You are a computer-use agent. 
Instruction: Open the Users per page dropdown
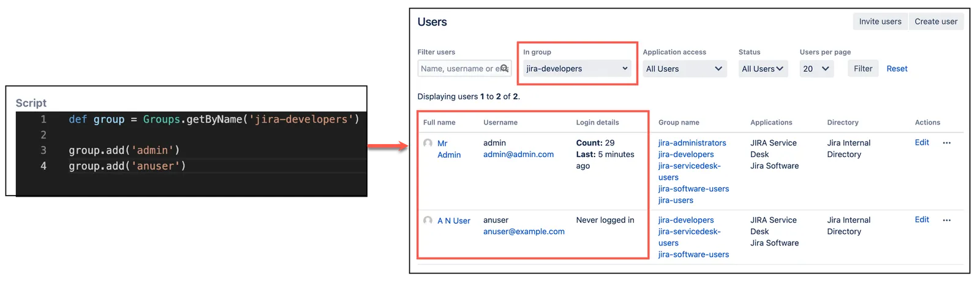coord(816,69)
